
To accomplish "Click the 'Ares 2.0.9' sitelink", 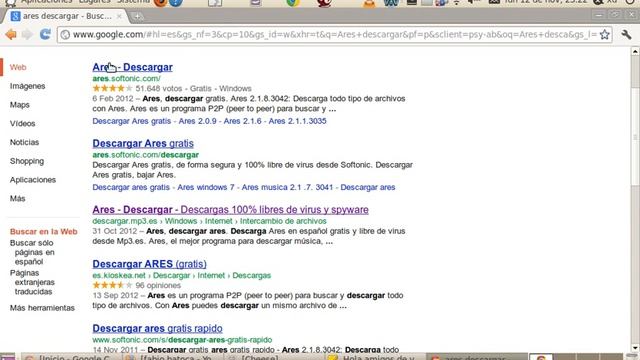I will coord(198,121).
